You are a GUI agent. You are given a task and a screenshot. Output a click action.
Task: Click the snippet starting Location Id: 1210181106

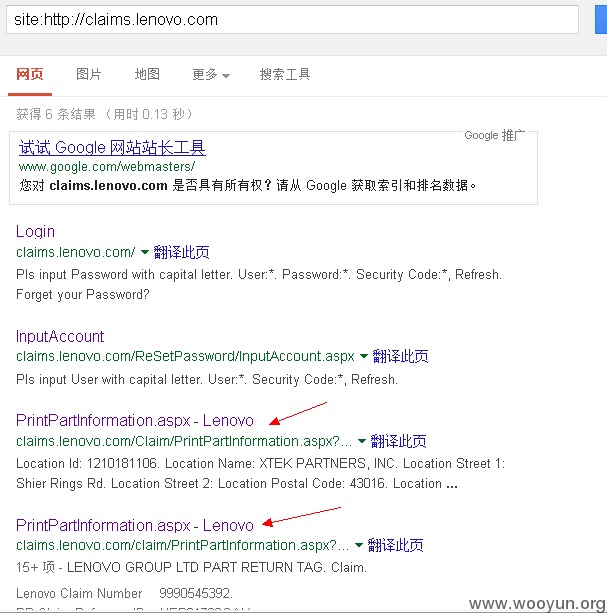coord(261,473)
